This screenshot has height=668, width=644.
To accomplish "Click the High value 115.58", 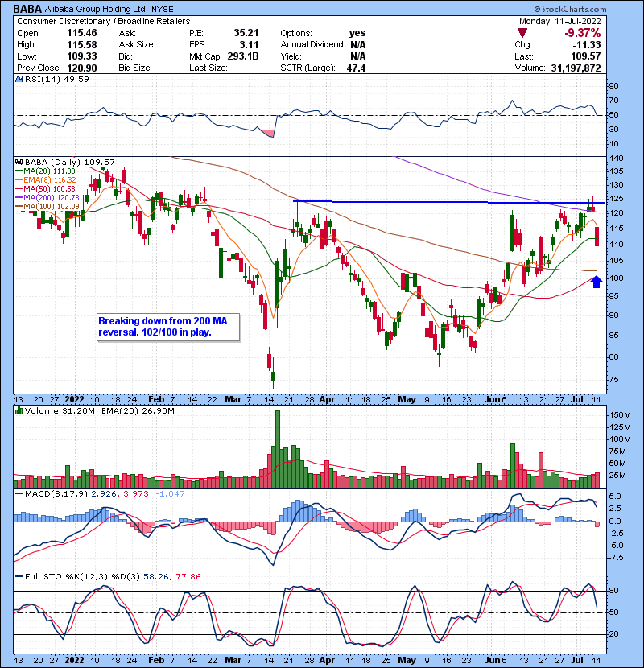I will coord(82,45).
